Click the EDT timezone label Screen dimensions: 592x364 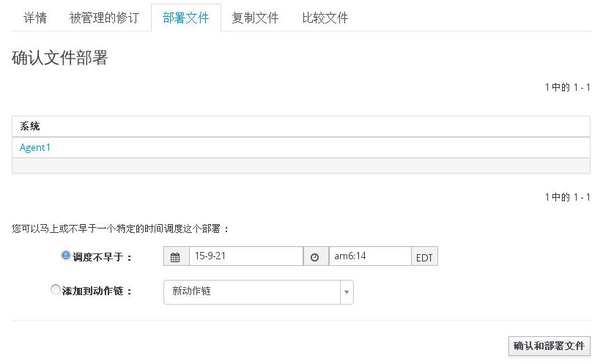(424, 257)
